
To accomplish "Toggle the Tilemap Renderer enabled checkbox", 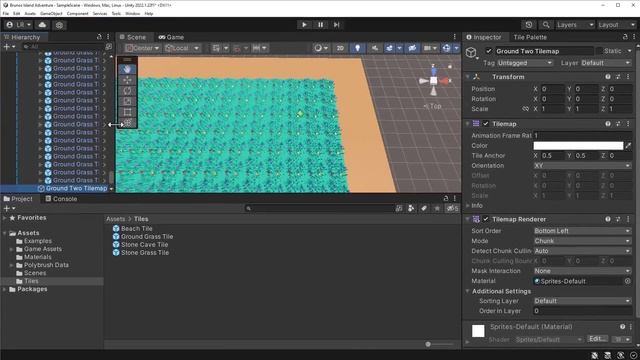I will [x=486, y=219].
